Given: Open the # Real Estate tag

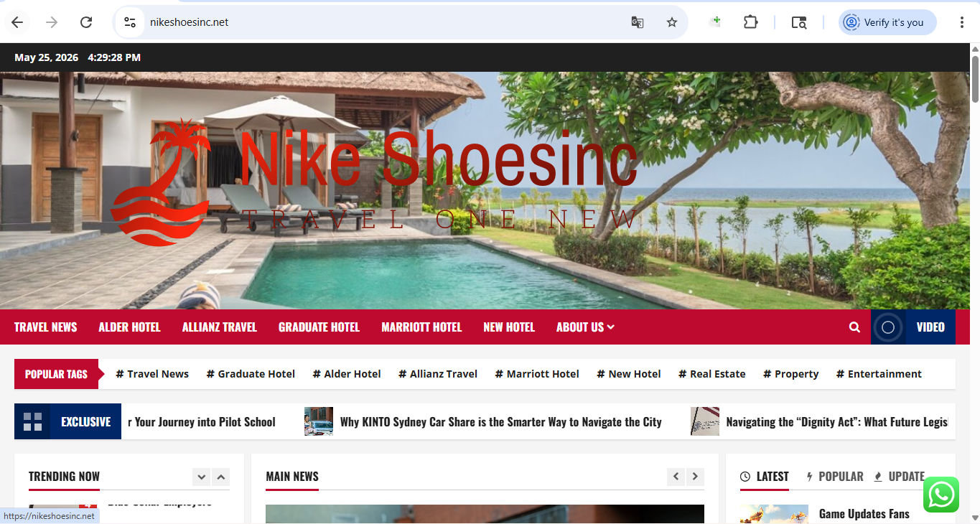Looking at the screenshot, I should (x=712, y=374).
